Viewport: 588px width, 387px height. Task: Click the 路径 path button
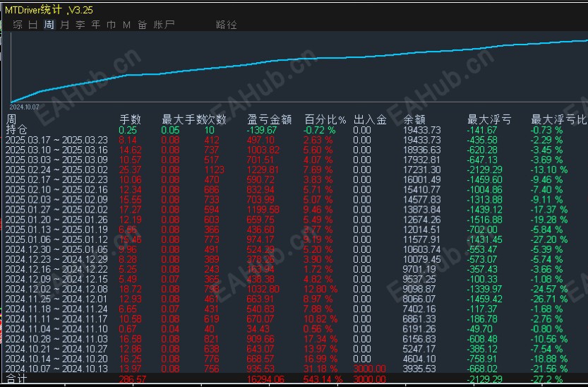point(227,25)
